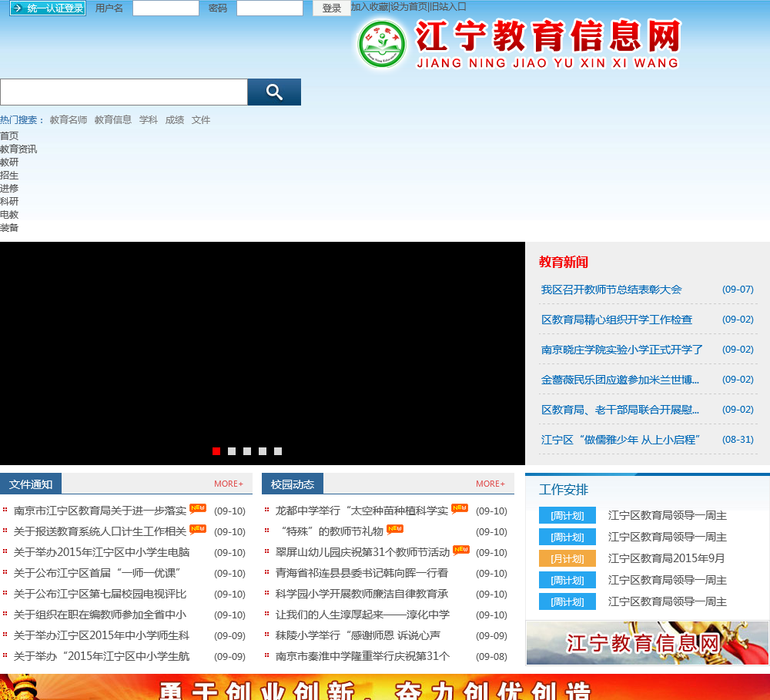Open news 区教育局、老干部局联合开展慰
This screenshot has height=700, width=770.
click(620, 410)
